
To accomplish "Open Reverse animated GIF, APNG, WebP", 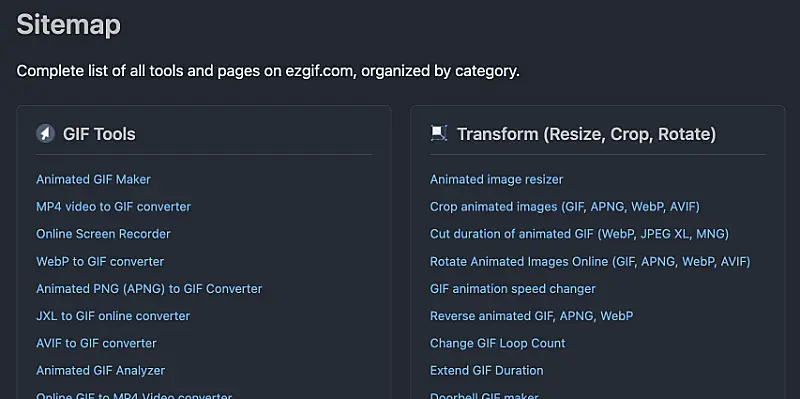I will [x=532, y=316].
